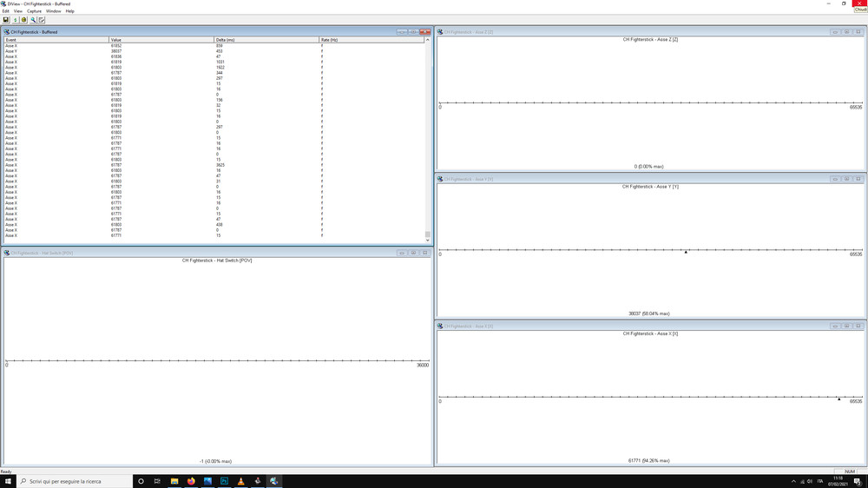Screen dimensions: 868x488
Task: Open the notification center icon
Action: (x=858, y=481)
